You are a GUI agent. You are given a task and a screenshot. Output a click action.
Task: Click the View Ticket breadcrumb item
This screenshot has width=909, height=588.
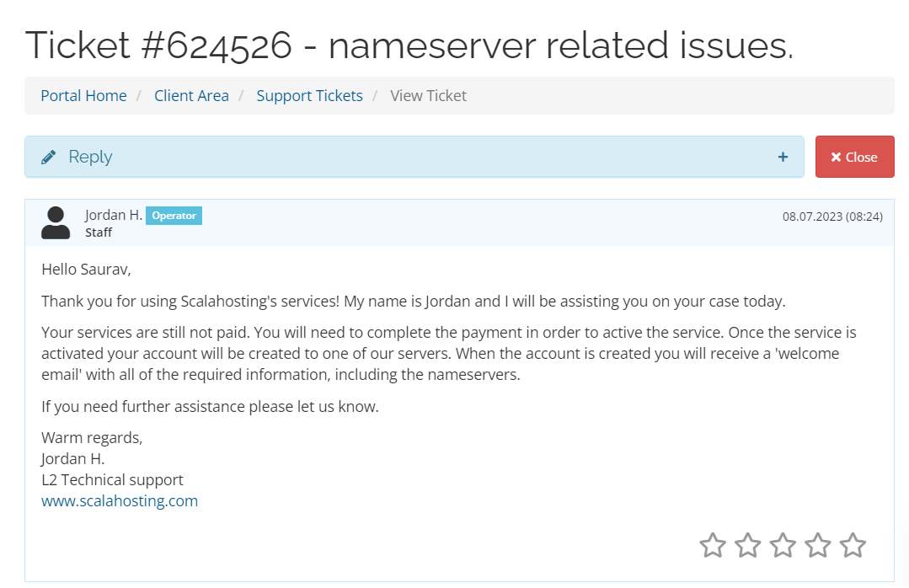tap(428, 96)
